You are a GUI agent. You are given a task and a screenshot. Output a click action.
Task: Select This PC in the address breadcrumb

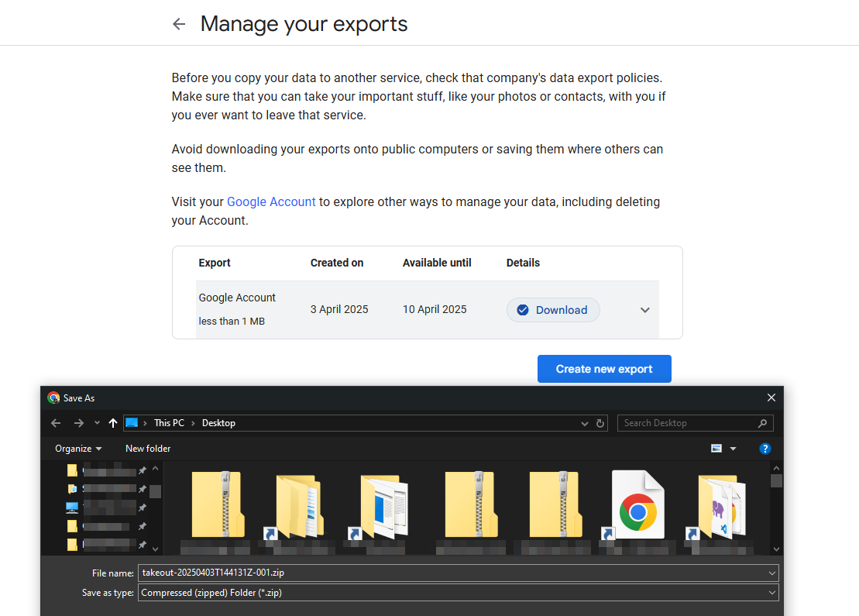tap(169, 423)
